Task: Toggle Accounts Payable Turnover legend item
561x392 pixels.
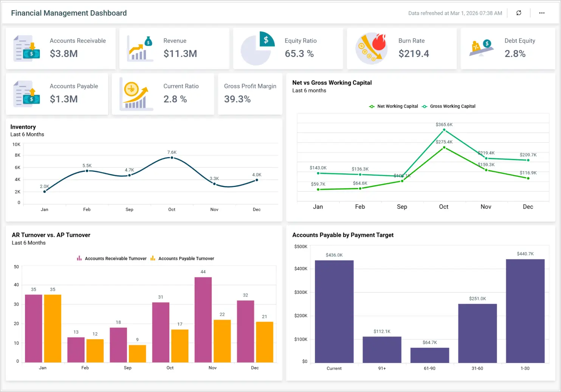Action: tap(182, 259)
